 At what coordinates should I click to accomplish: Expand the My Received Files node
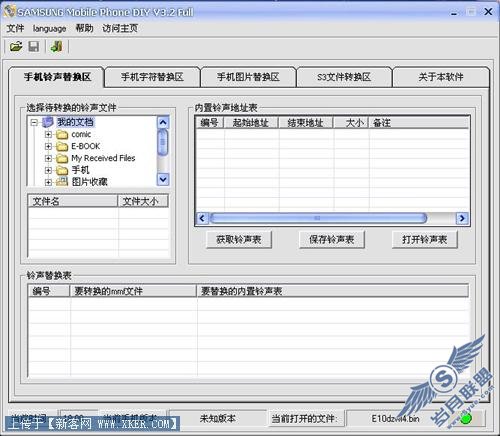(x=48, y=158)
